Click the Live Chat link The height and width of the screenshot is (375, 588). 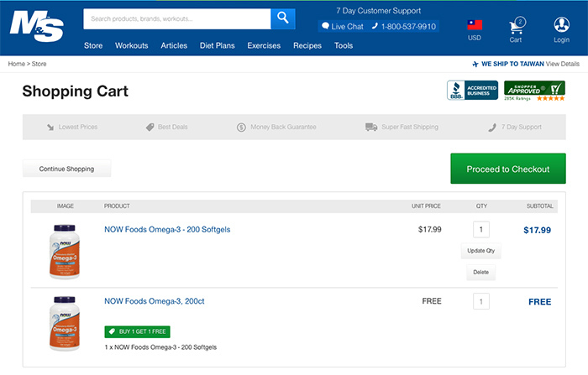pyautogui.click(x=347, y=26)
